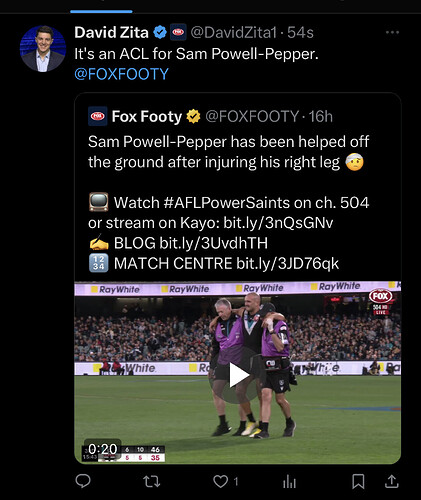View tweet analytics bar chart icon
The image size is (421, 500).
289,481
